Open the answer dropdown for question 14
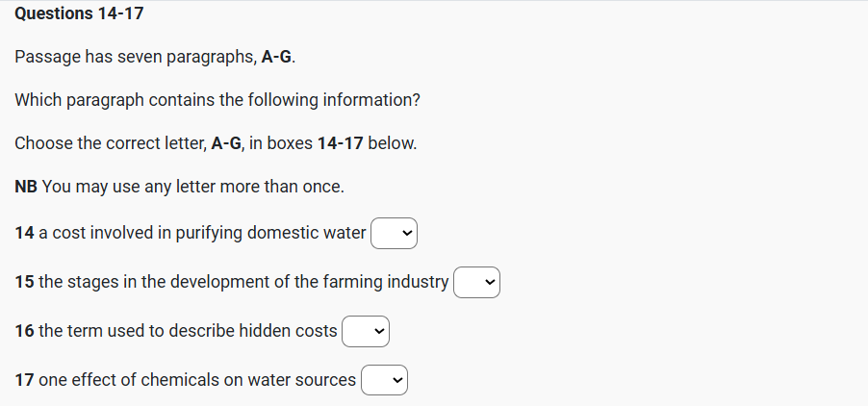Screen dimensions: 868x406 pos(395,233)
